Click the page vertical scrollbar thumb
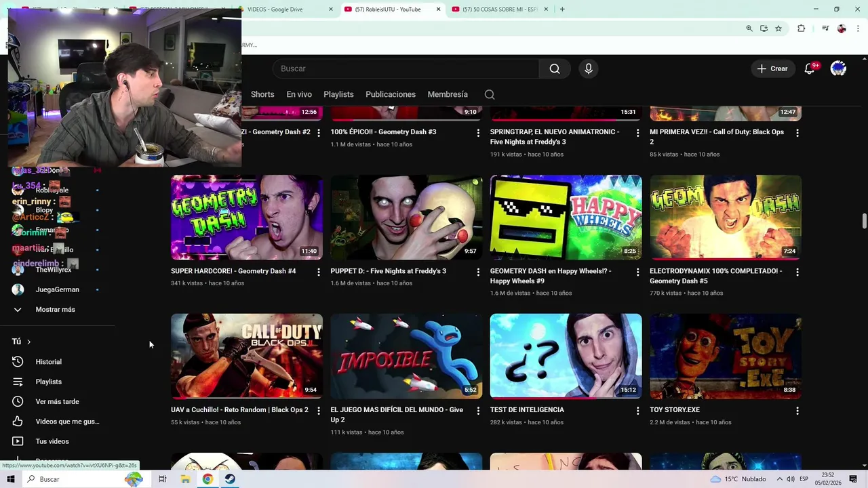This screenshot has width=868, height=488. click(864, 222)
